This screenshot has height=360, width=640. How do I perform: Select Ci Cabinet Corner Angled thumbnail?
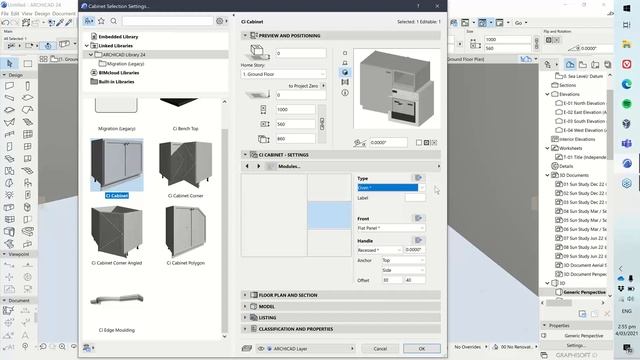[117, 232]
